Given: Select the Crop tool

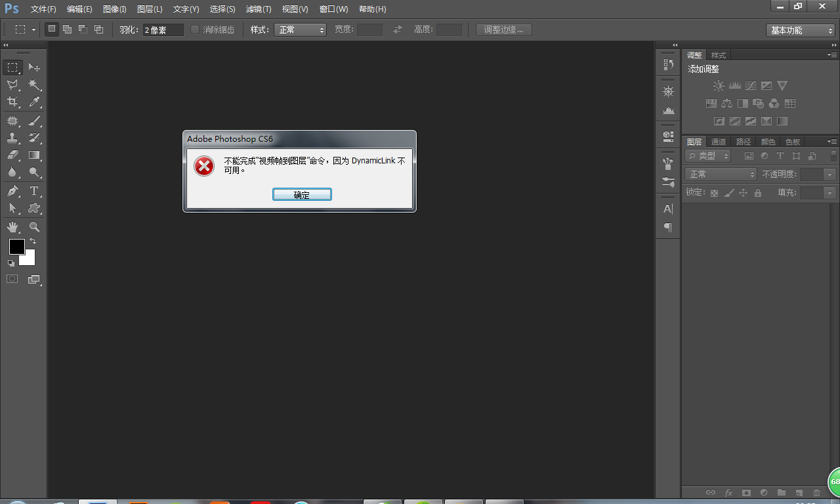Looking at the screenshot, I should 12,102.
